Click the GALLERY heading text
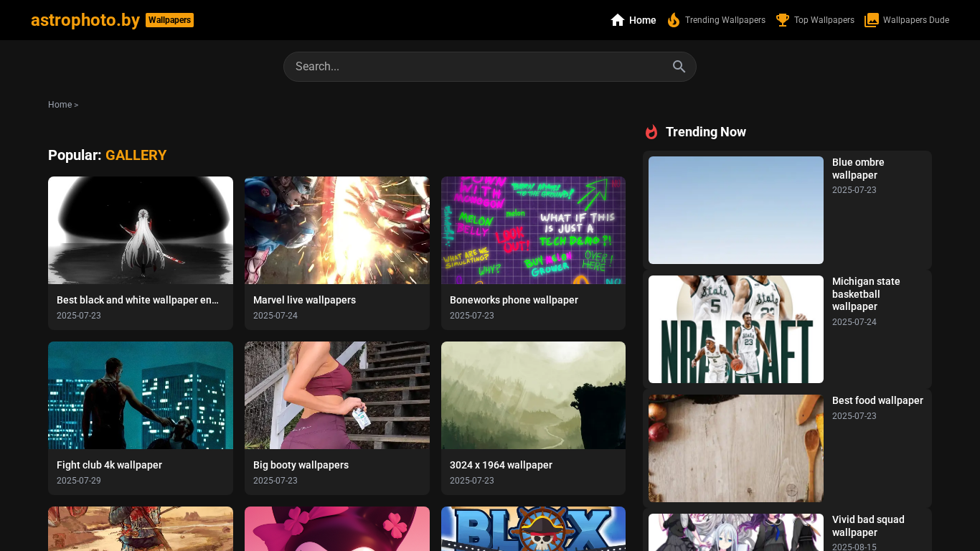 (x=136, y=155)
